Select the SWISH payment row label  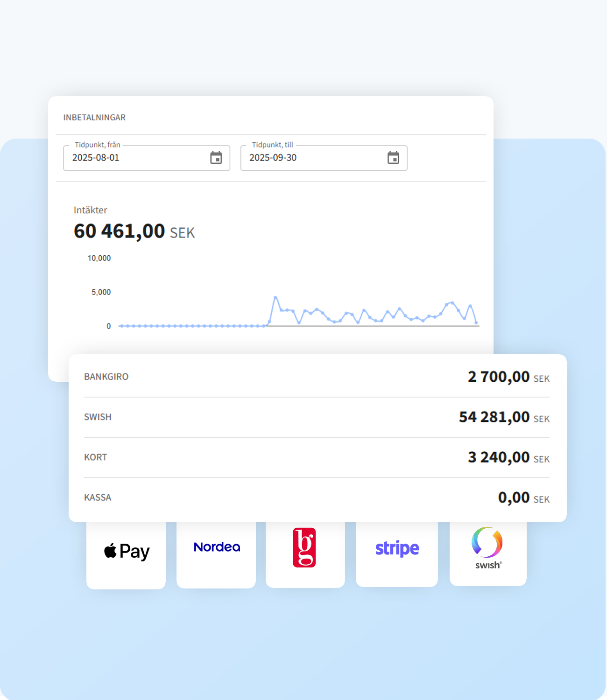[98, 417]
